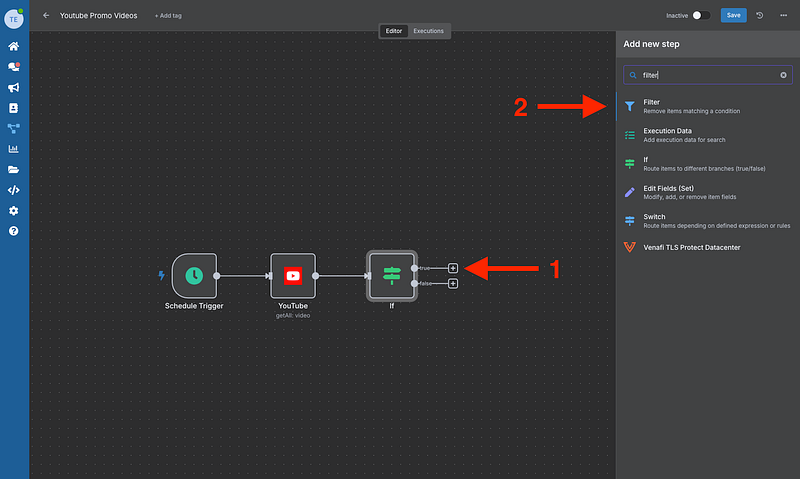Click the Add tag link

pos(168,16)
